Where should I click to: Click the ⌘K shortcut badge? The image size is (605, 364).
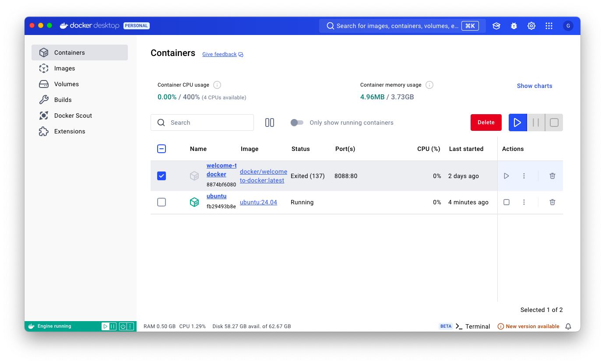coord(470,26)
